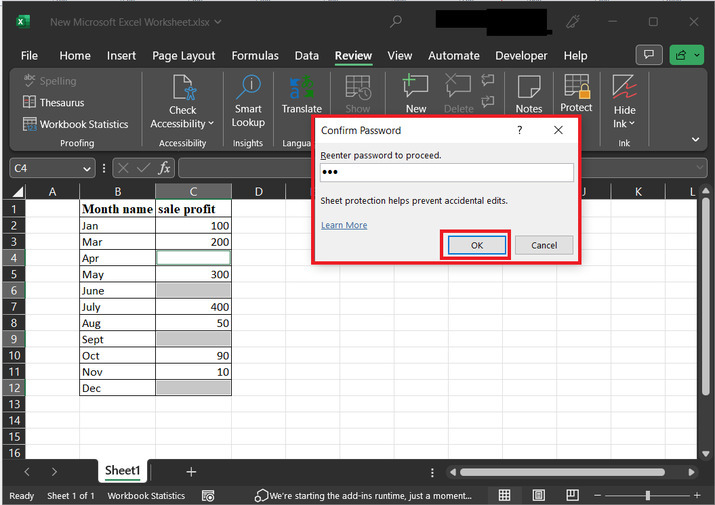Add a new sheet with plus icon
The height and width of the screenshot is (505, 715).
191,471
